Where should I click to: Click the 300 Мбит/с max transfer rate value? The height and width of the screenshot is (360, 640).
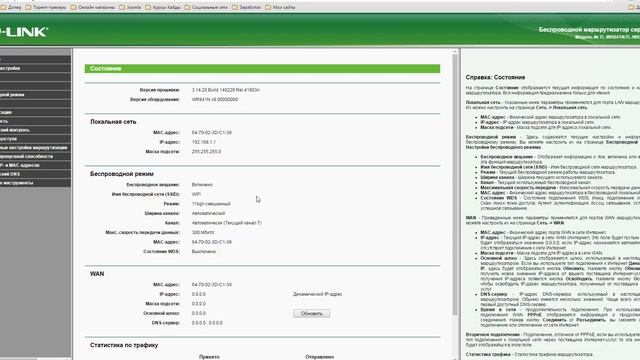coord(203,232)
